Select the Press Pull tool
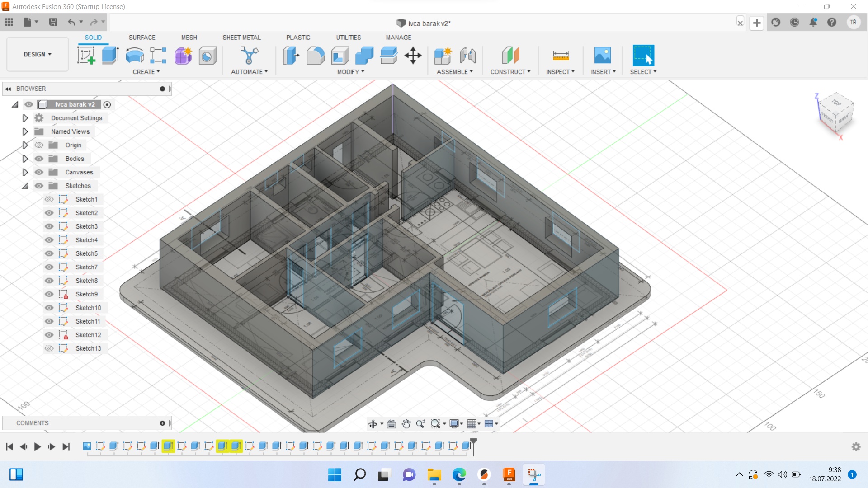This screenshot has height=488, width=868. (x=291, y=56)
